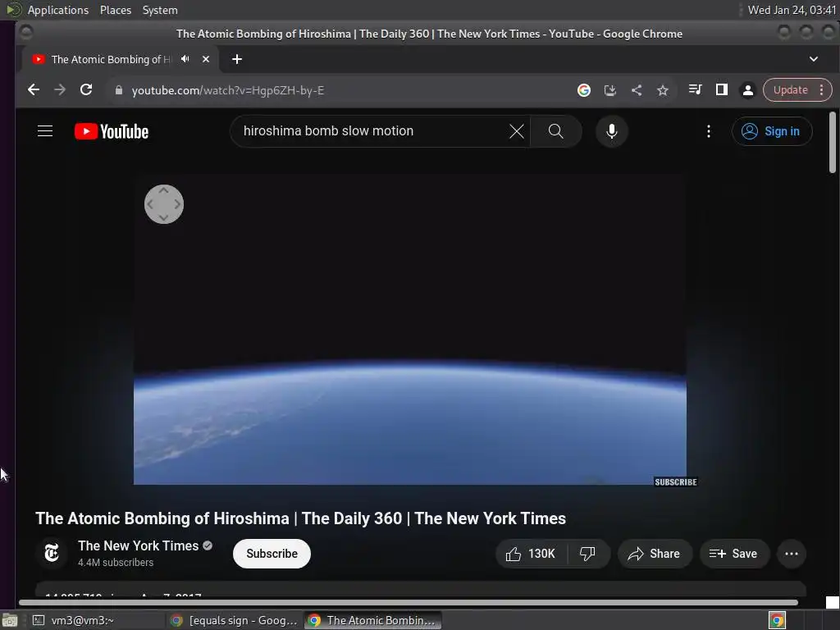
Task: Click the browser forward arrow
Action: (60, 90)
